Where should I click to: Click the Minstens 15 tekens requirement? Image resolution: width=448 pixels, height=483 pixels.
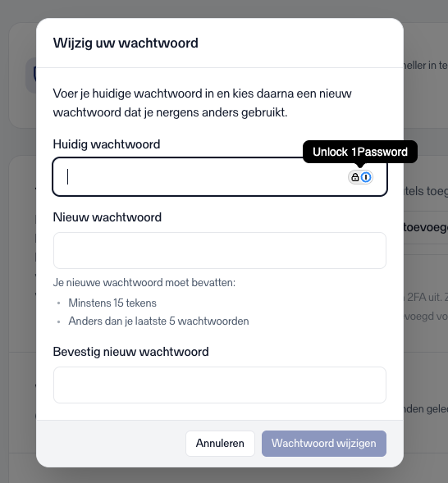click(x=112, y=303)
